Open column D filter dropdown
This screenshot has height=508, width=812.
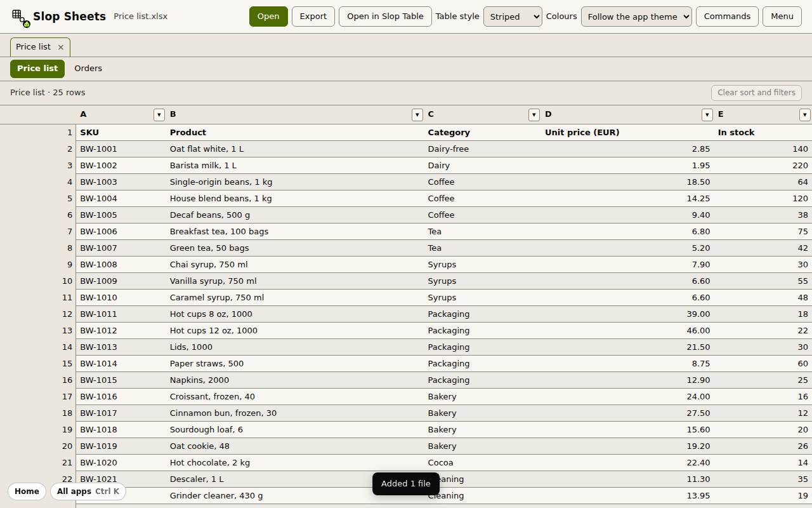click(x=707, y=115)
